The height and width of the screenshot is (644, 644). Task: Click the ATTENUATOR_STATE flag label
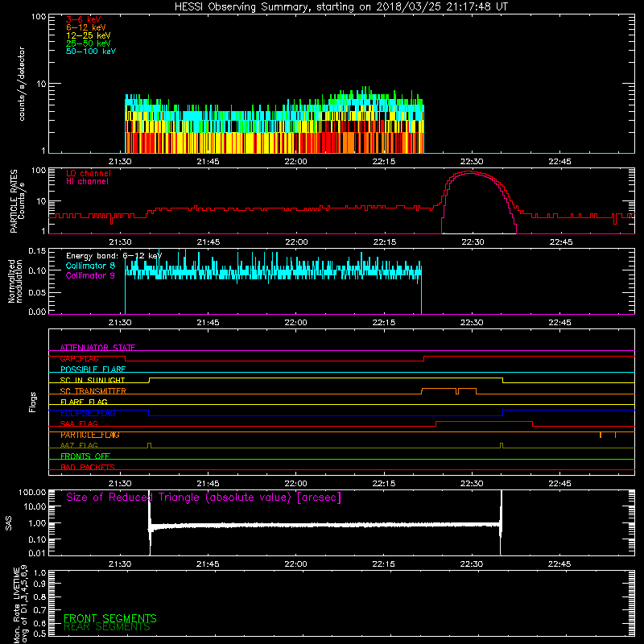click(x=97, y=348)
